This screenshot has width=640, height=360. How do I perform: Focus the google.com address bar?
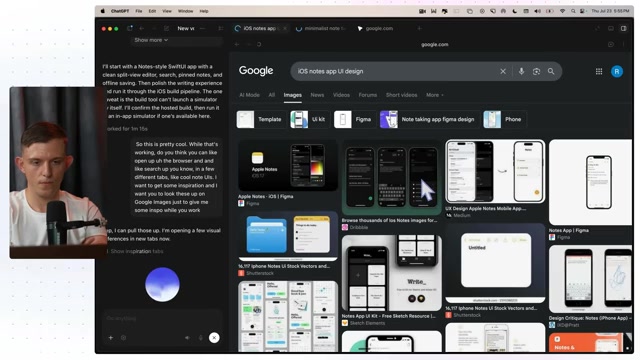point(434,44)
